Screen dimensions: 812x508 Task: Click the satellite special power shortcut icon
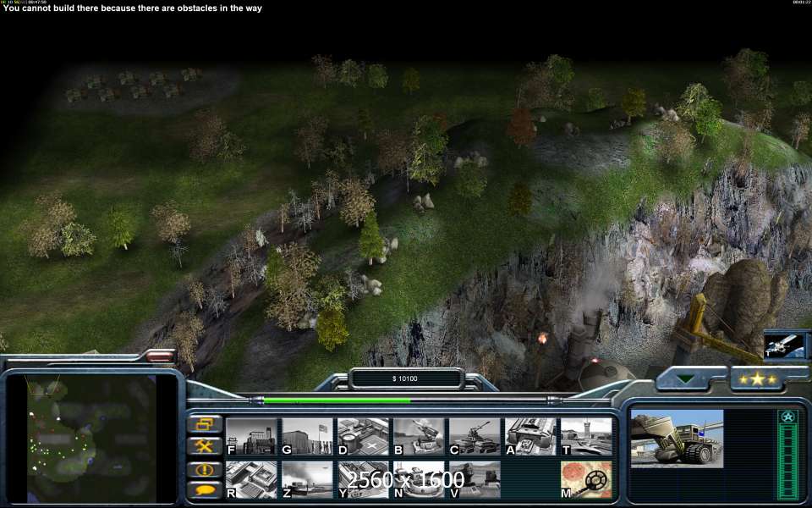click(x=785, y=345)
